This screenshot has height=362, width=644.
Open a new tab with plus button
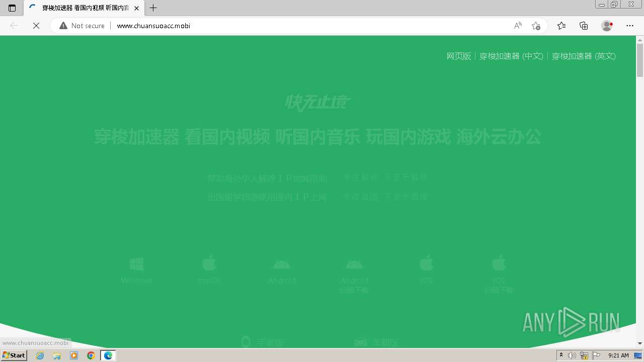[153, 8]
